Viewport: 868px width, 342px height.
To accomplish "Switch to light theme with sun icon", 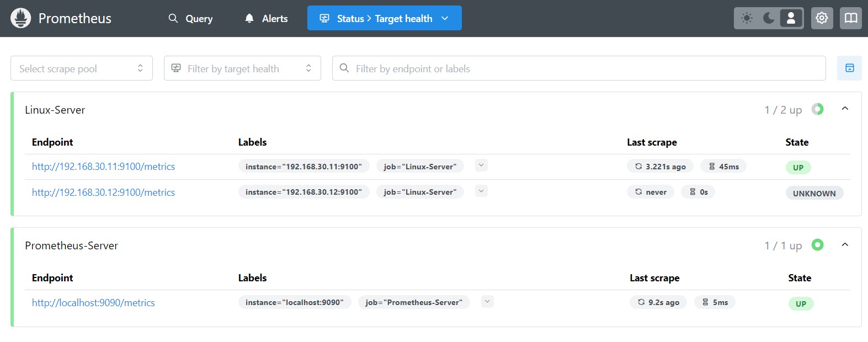I will click(747, 18).
